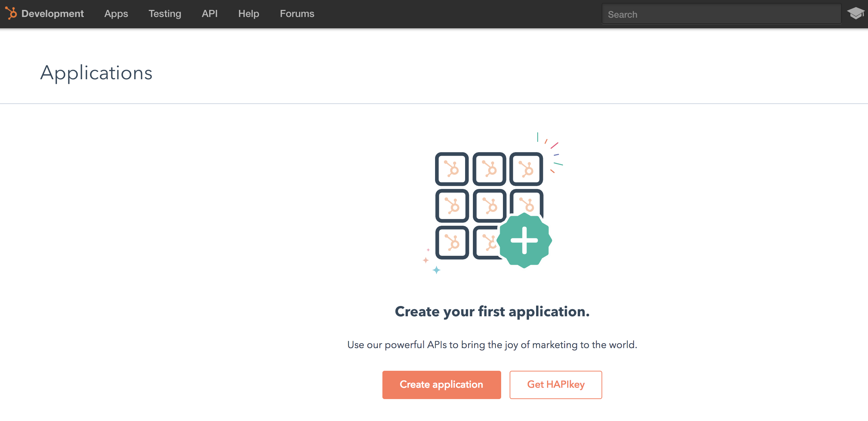868x421 pixels.
Task: Click the bottom-left sprocket tile in grid
Action: coord(452,243)
